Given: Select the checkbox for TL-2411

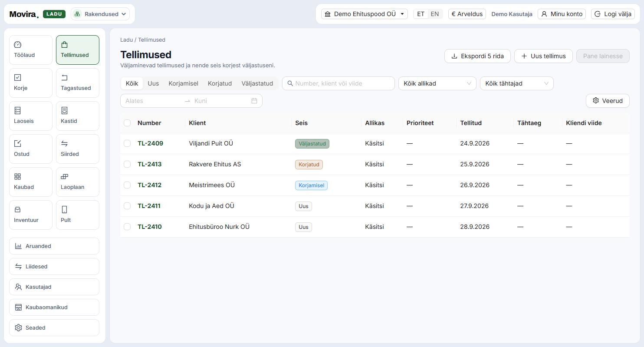Looking at the screenshot, I should pyautogui.click(x=127, y=206).
